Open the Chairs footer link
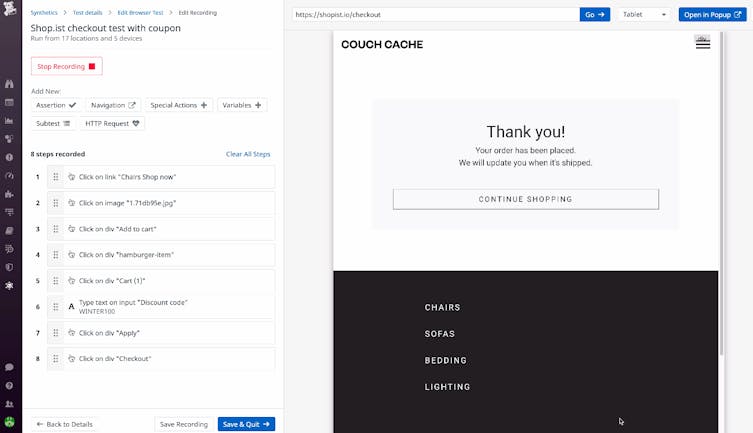 [x=442, y=307]
